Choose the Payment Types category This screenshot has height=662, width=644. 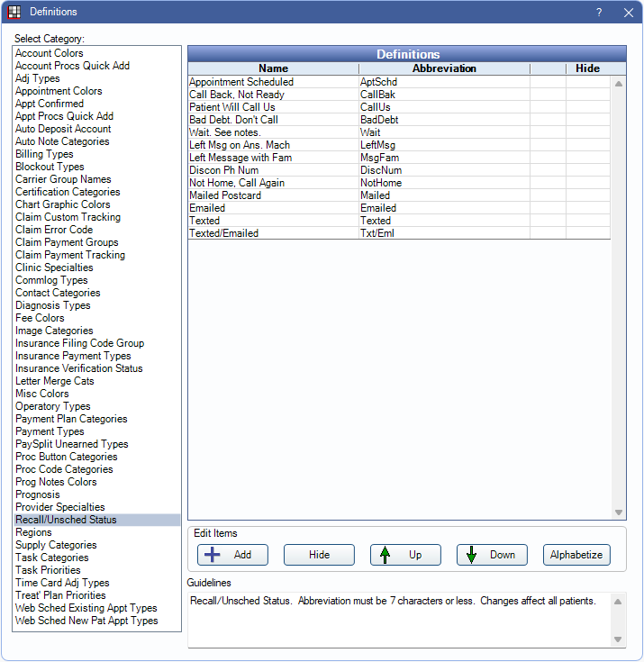pyautogui.click(x=50, y=431)
